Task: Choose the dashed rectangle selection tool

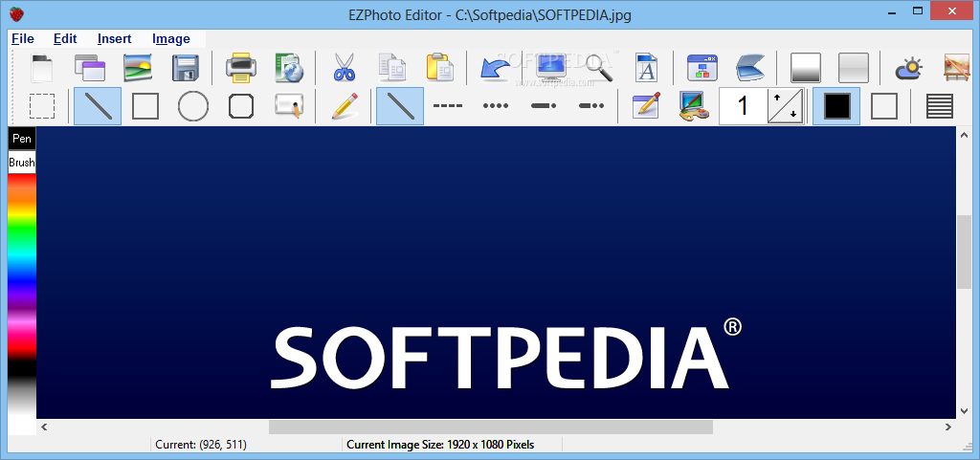Action: point(42,106)
